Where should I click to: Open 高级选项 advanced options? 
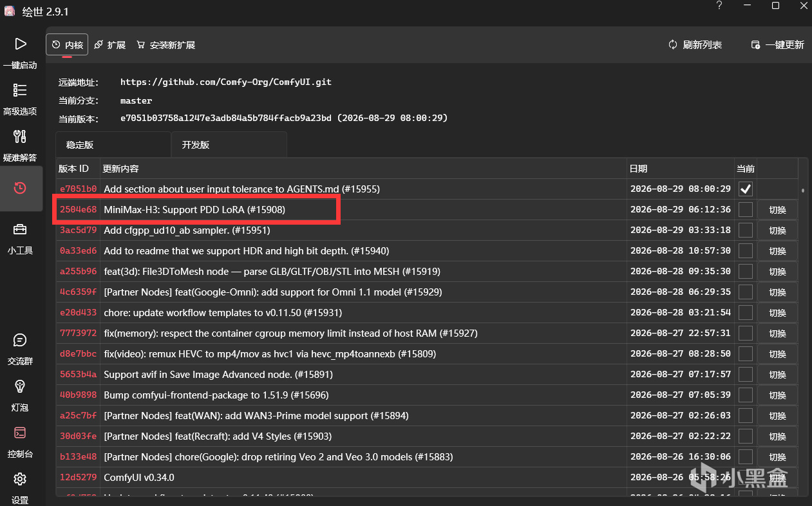click(20, 100)
